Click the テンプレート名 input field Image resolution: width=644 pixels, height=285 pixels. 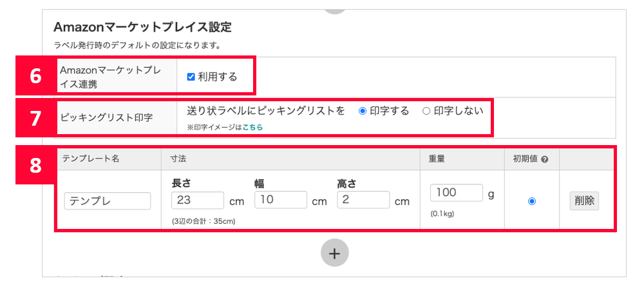(108, 201)
